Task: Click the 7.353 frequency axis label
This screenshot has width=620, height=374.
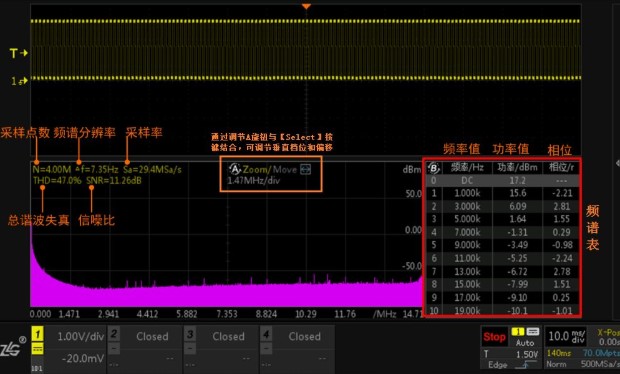Action: [227, 314]
